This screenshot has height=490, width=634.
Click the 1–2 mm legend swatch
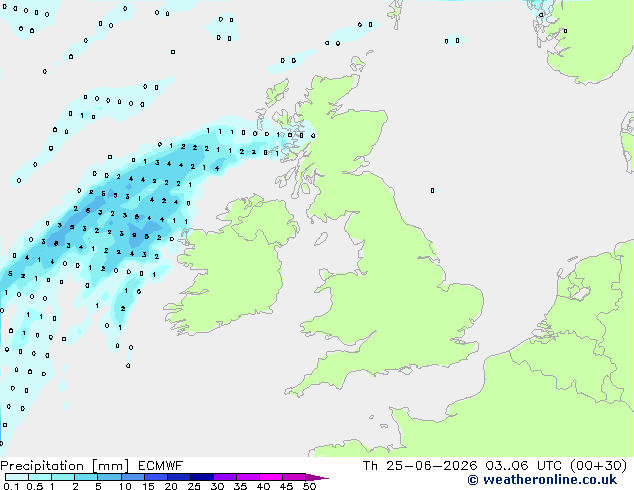coord(63,477)
